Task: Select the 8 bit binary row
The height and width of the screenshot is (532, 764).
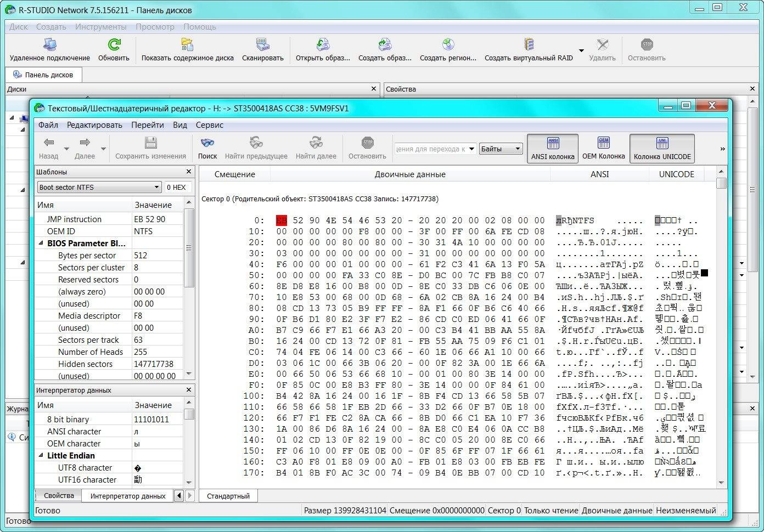Action: [x=109, y=419]
